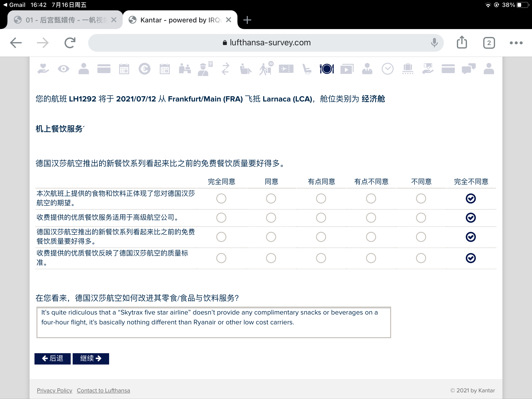The height and width of the screenshot is (399, 532).
Task: Open the Contact to Lufthansa link
Action: tap(103, 391)
